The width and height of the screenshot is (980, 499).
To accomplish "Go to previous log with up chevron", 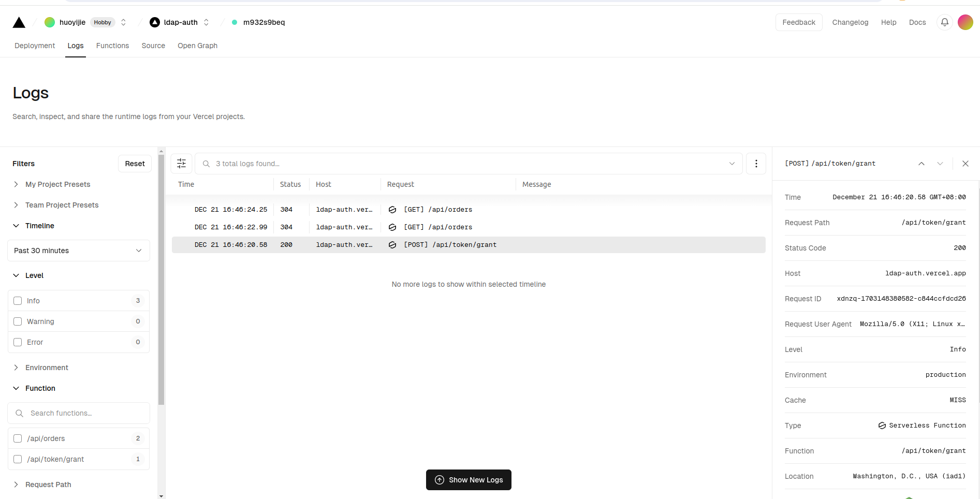I will click(922, 164).
